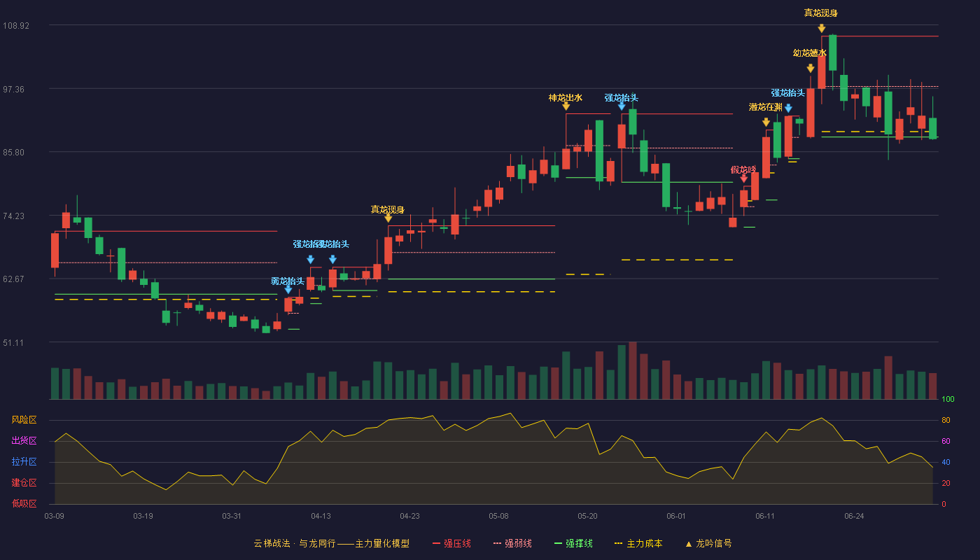Click the 真龙现身 arrow near 04-23
The height and width of the screenshot is (560, 980).
388,218
